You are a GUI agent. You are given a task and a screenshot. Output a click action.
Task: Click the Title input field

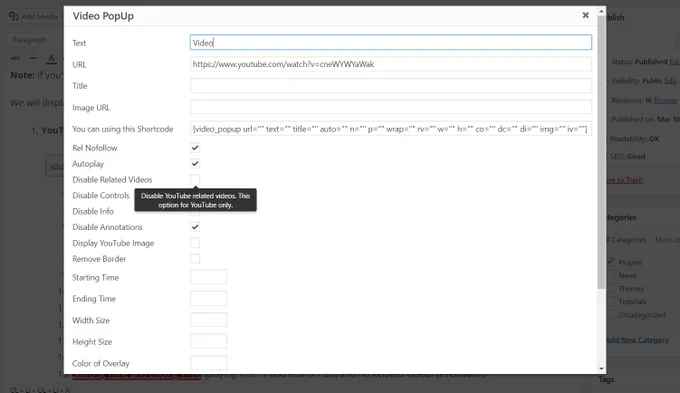[390, 85]
